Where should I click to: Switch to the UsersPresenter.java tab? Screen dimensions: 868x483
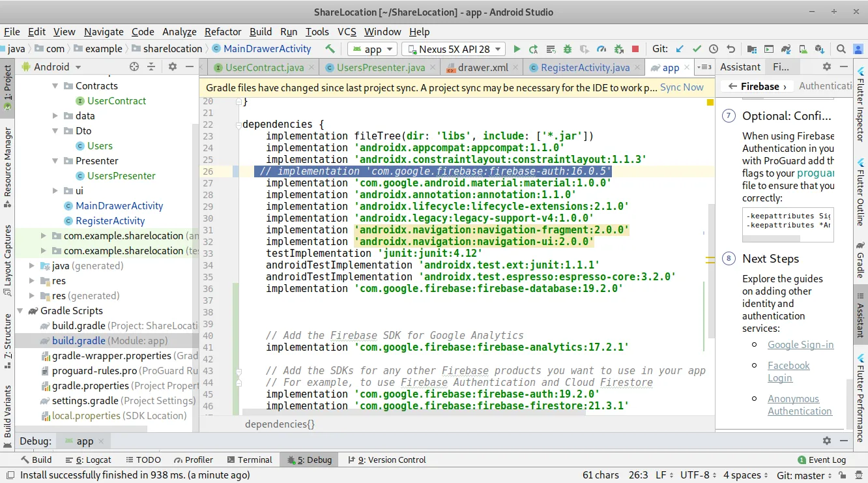pos(381,67)
